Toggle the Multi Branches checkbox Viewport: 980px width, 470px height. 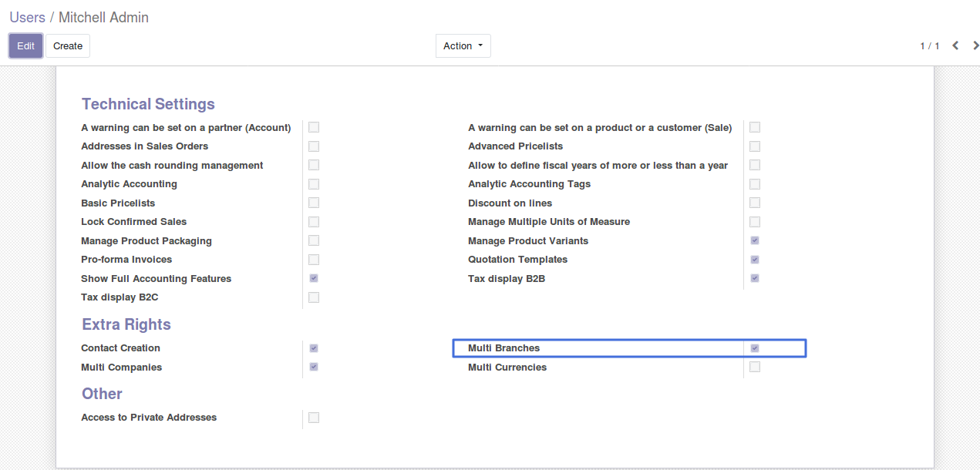[755, 348]
